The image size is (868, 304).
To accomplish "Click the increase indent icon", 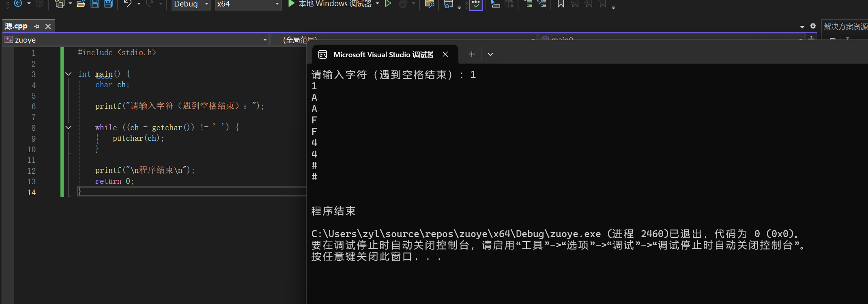I will [x=528, y=4].
